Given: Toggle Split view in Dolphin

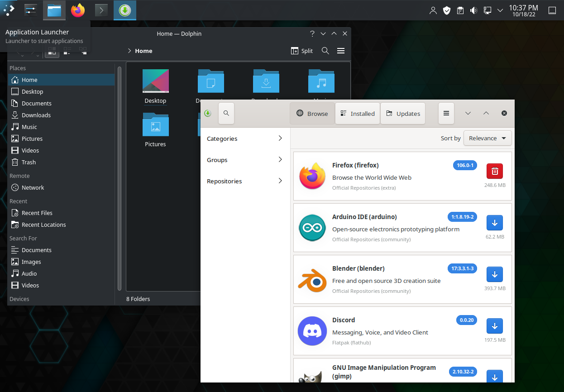Looking at the screenshot, I should [x=302, y=51].
